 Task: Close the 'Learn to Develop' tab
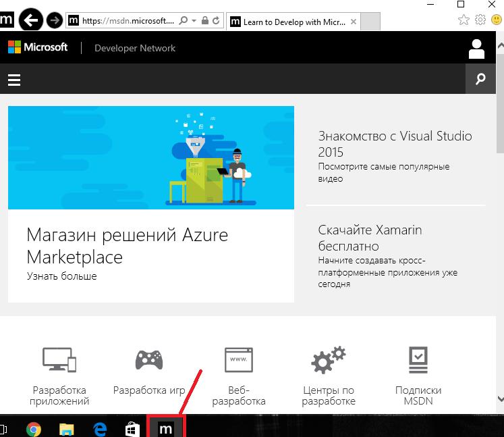pos(354,22)
